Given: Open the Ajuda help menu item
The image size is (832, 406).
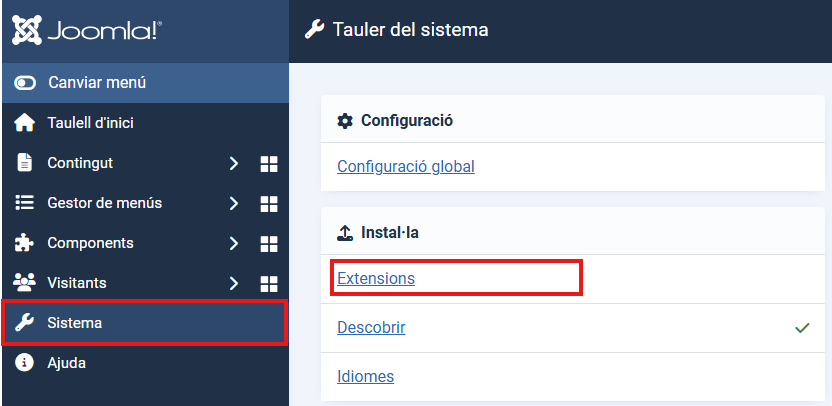Looking at the screenshot, I should point(66,363).
